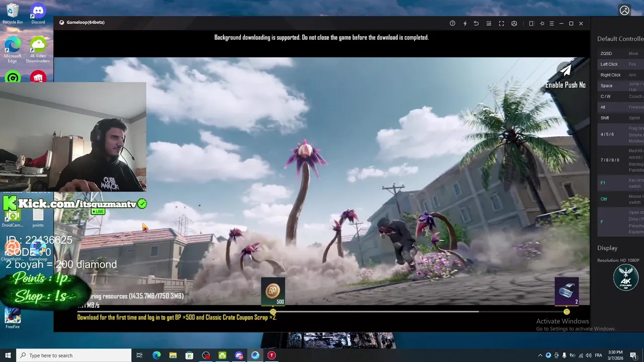
Task: Open the Gameloop help question-mark icon
Action: pyautogui.click(x=452, y=23)
